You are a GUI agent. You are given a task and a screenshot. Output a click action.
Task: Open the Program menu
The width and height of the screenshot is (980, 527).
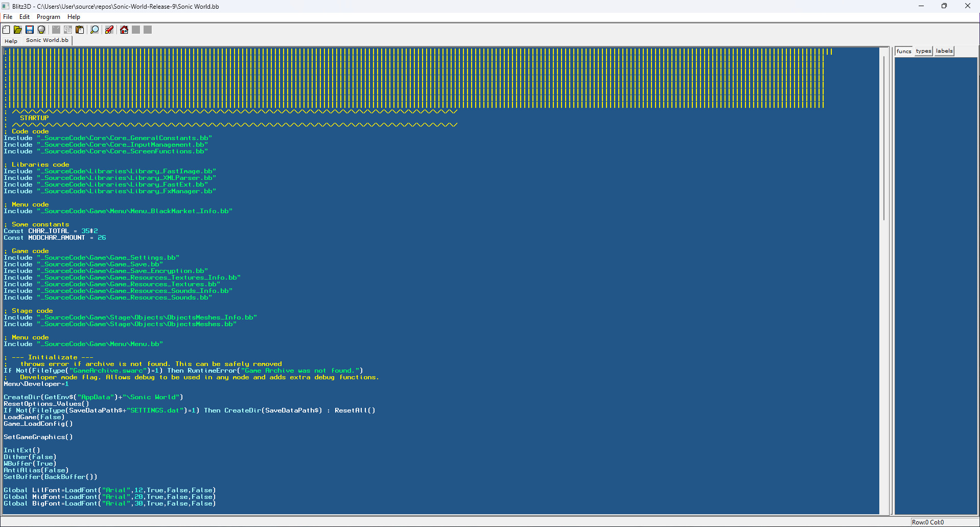click(48, 16)
